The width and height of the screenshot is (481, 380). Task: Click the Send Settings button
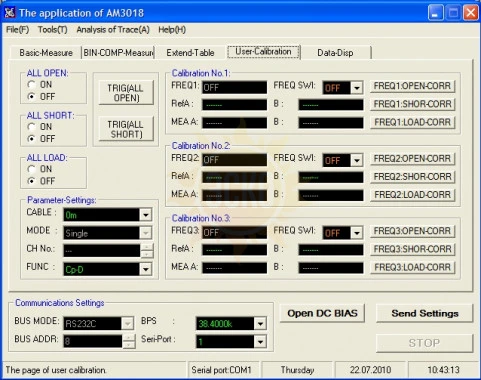(x=425, y=313)
